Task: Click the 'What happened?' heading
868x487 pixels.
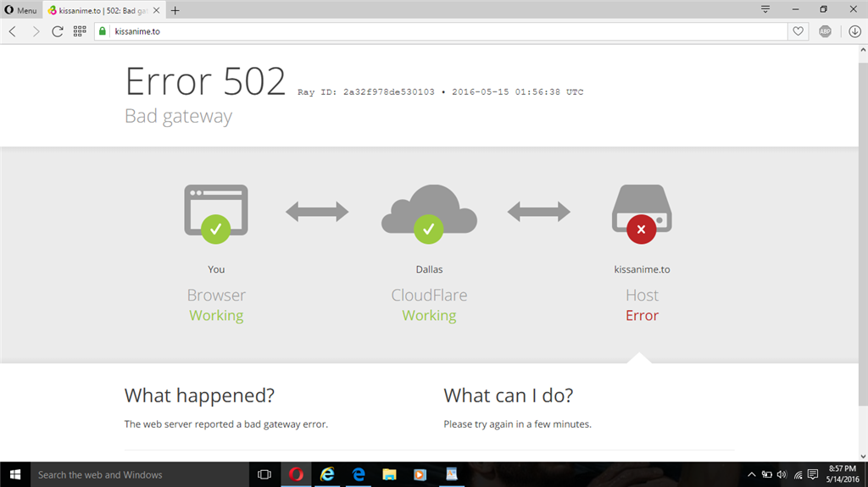Action: (x=199, y=396)
